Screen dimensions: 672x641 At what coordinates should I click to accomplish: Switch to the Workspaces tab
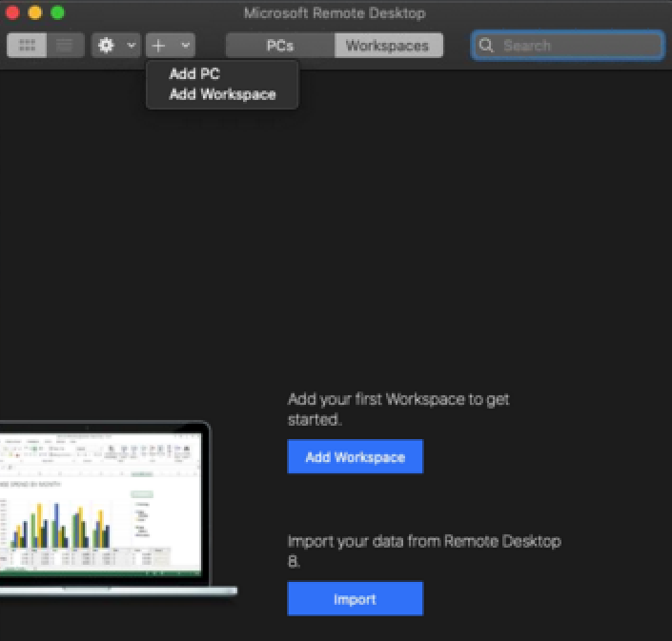pos(388,46)
